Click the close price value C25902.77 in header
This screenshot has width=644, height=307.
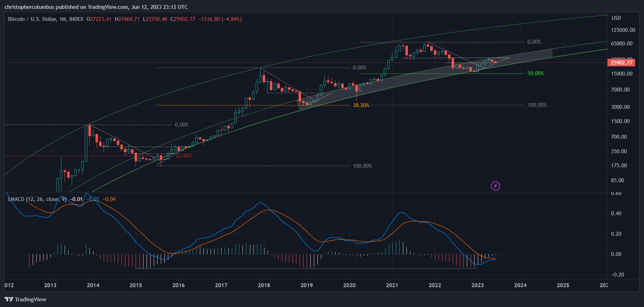coord(183,19)
